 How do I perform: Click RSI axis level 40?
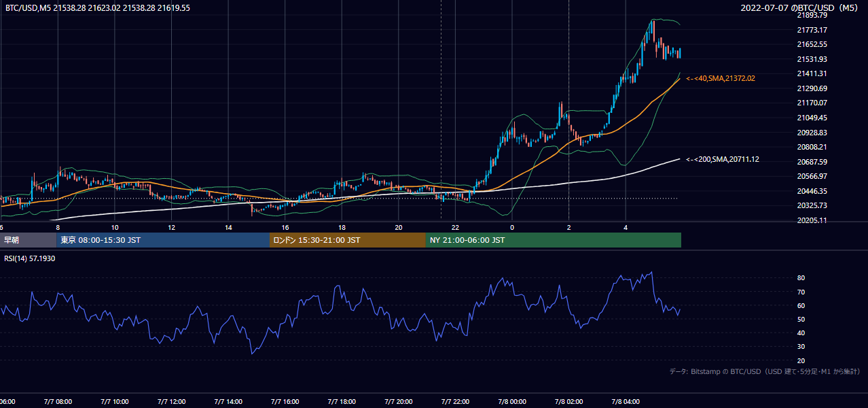tap(801, 333)
